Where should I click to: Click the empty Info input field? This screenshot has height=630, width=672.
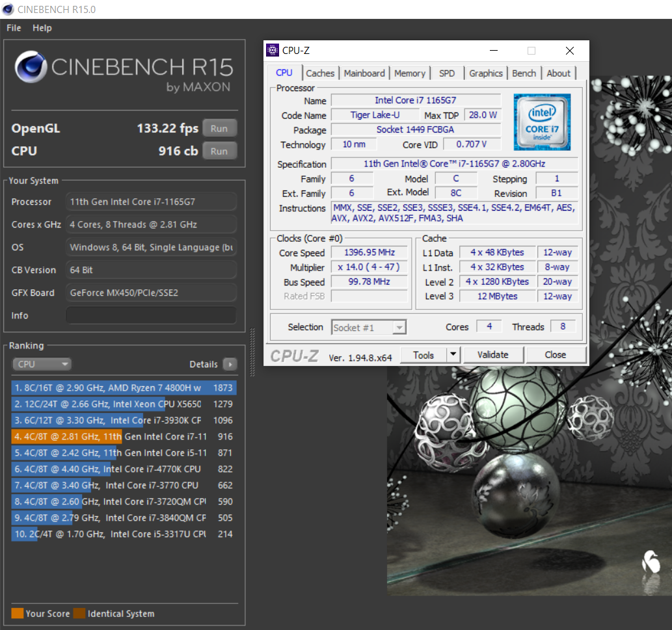point(151,315)
